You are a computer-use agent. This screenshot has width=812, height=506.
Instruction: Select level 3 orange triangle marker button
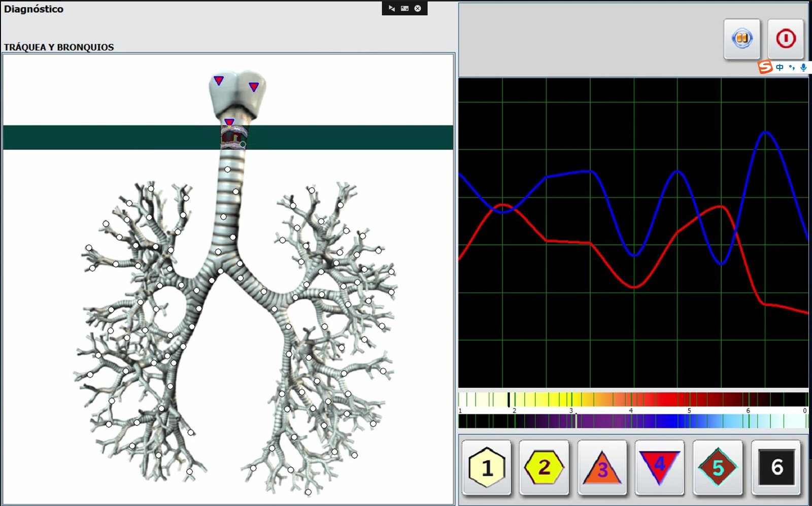click(602, 467)
